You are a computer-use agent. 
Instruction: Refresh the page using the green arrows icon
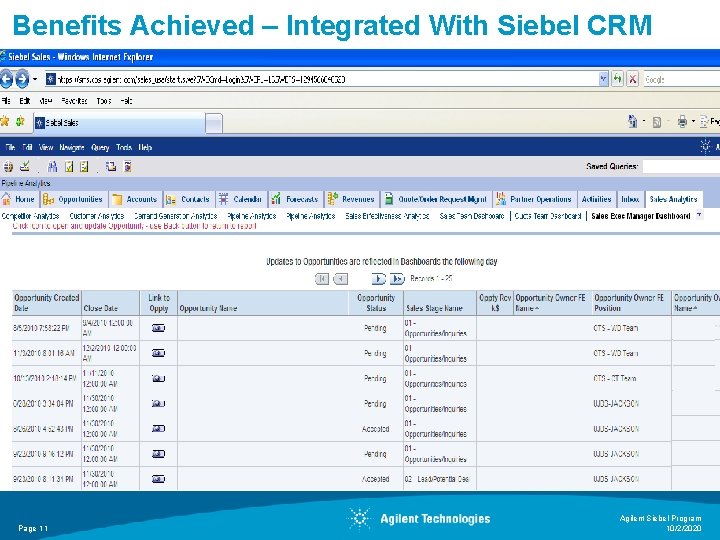point(618,79)
